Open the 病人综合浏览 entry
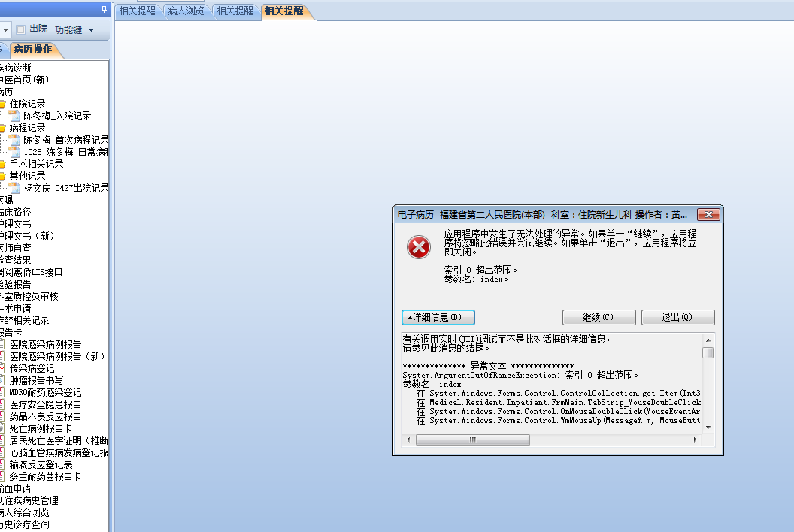This screenshot has height=532, width=794. (24, 512)
